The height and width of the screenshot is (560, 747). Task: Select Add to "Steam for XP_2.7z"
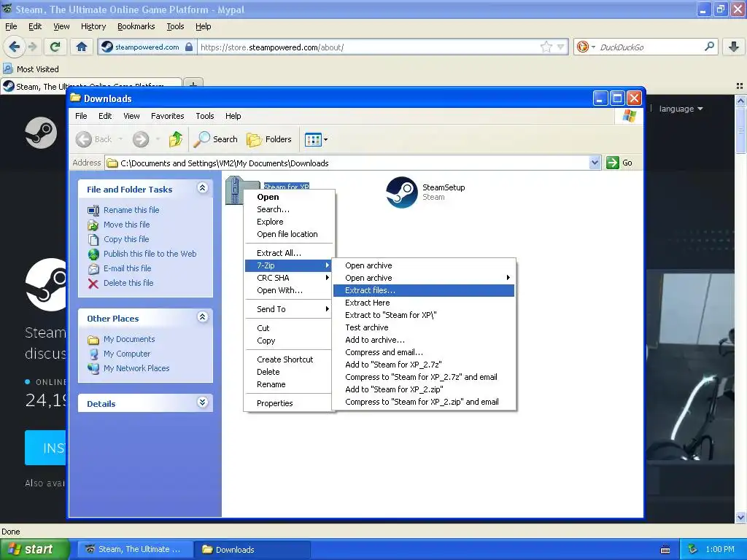pos(424,365)
